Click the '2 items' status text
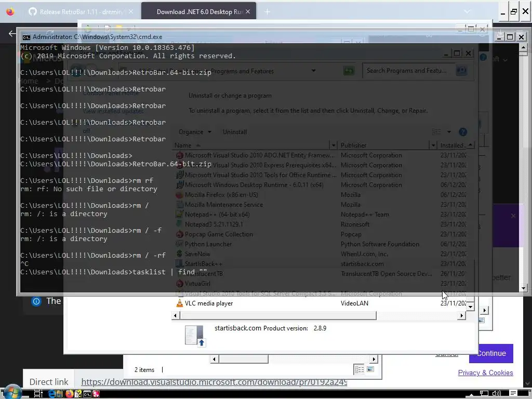 (144, 370)
